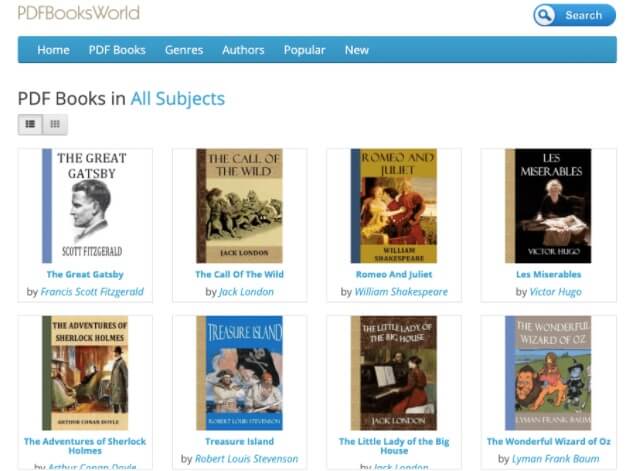The width and height of the screenshot is (635, 471).
Task: Open The Call of the Wild cover
Action: 239,206
